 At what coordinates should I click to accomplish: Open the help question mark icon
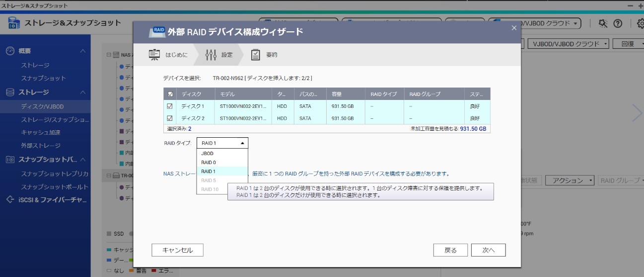click(x=618, y=23)
